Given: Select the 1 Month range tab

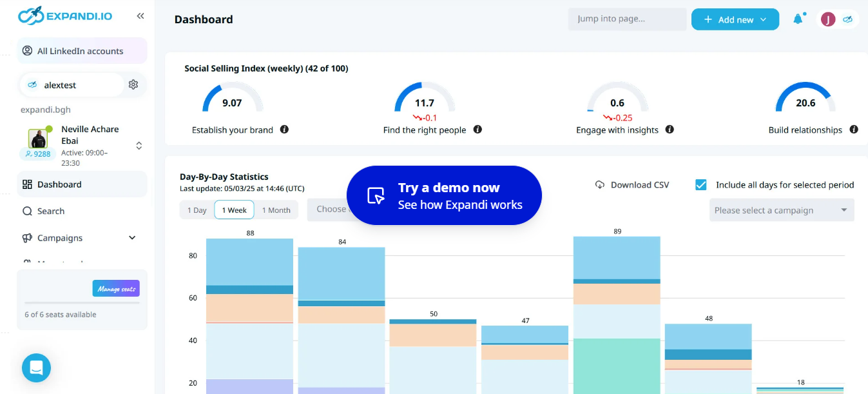Looking at the screenshot, I should click(x=276, y=210).
